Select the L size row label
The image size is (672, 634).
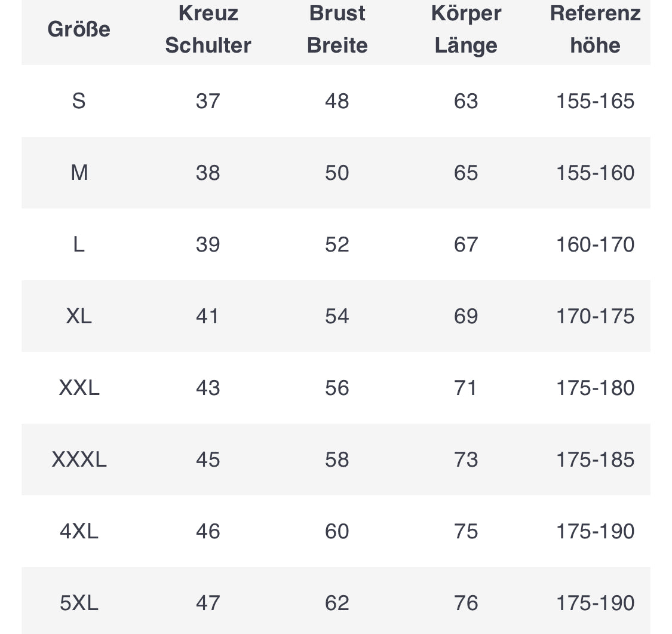[x=79, y=244]
